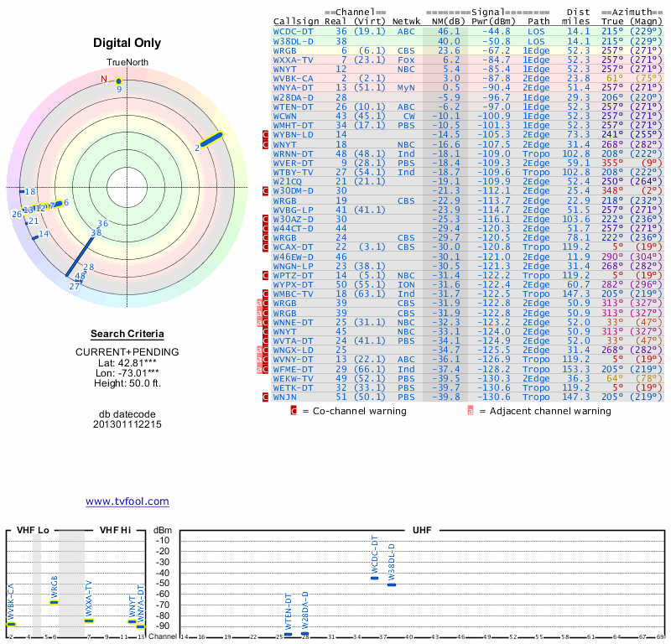Viewport: 671px width, 644px height.
Task: Click the co-channel warning icon beside W30DM-D
Action: click(267, 192)
